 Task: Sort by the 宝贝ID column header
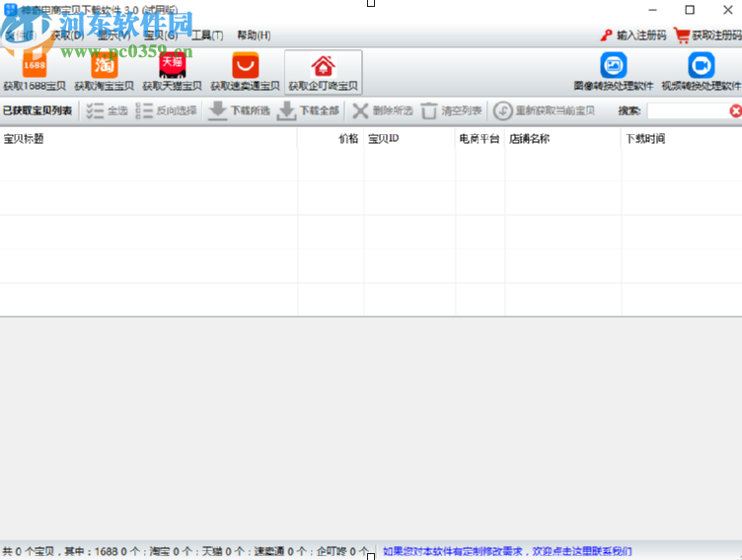tap(409, 139)
